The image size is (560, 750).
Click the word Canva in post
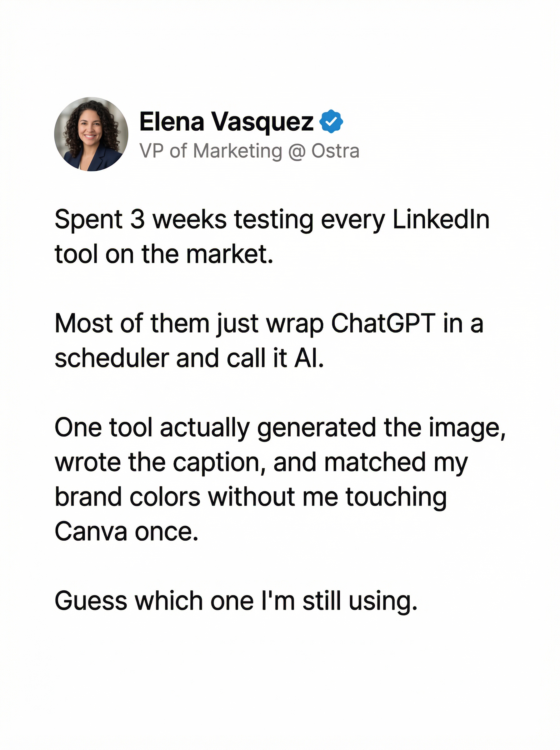click(x=91, y=531)
